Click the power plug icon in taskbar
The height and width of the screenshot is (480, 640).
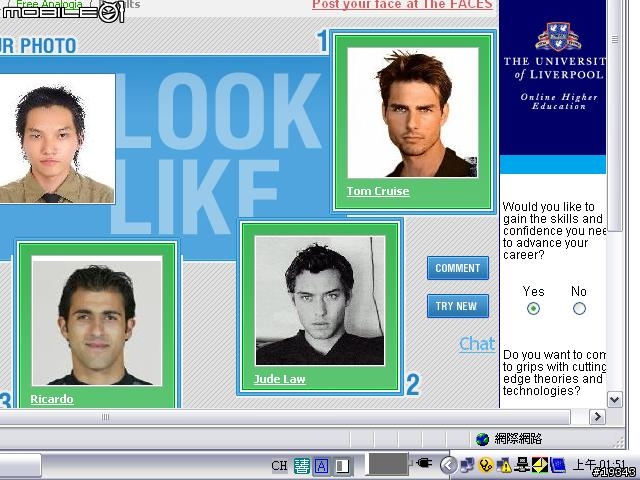pyautogui.click(x=424, y=464)
